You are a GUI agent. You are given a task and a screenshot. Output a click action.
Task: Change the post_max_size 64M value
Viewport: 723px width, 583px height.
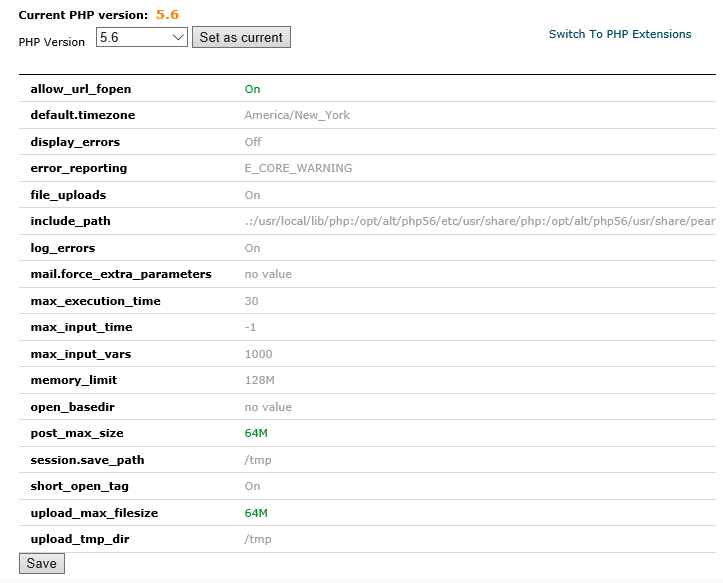pos(256,433)
